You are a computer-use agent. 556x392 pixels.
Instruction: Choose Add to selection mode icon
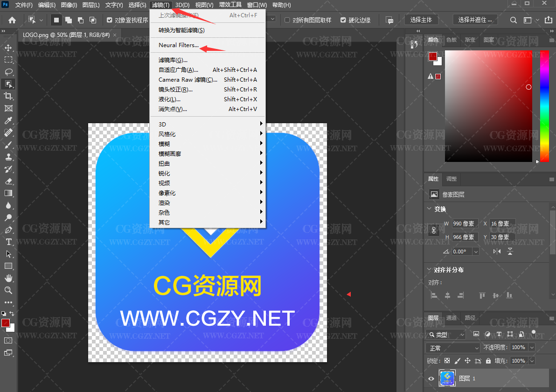69,20
